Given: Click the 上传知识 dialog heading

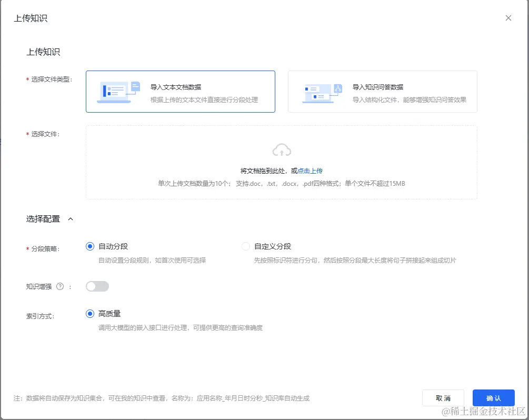Looking at the screenshot, I should coord(29,17).
